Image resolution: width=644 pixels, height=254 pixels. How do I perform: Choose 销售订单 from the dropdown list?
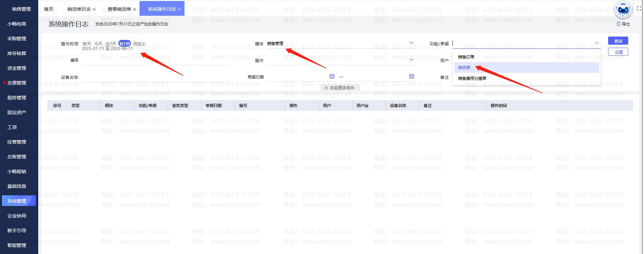tap(526, 57)
